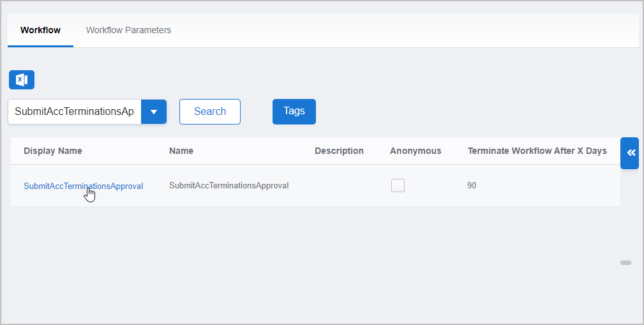The width and height of the screenshot is (644, 325).
Task: Switch to the Workflow tab
Action: (40, 30)
